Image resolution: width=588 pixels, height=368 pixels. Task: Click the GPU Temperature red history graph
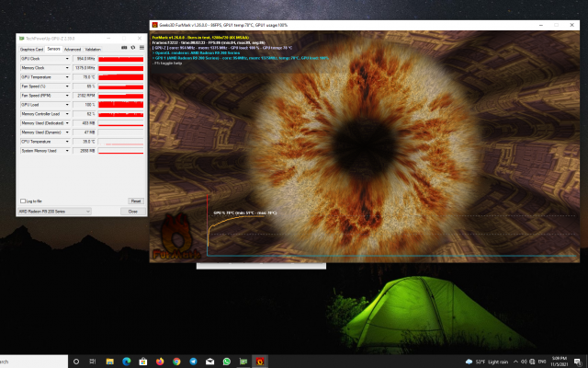point(120,77)
